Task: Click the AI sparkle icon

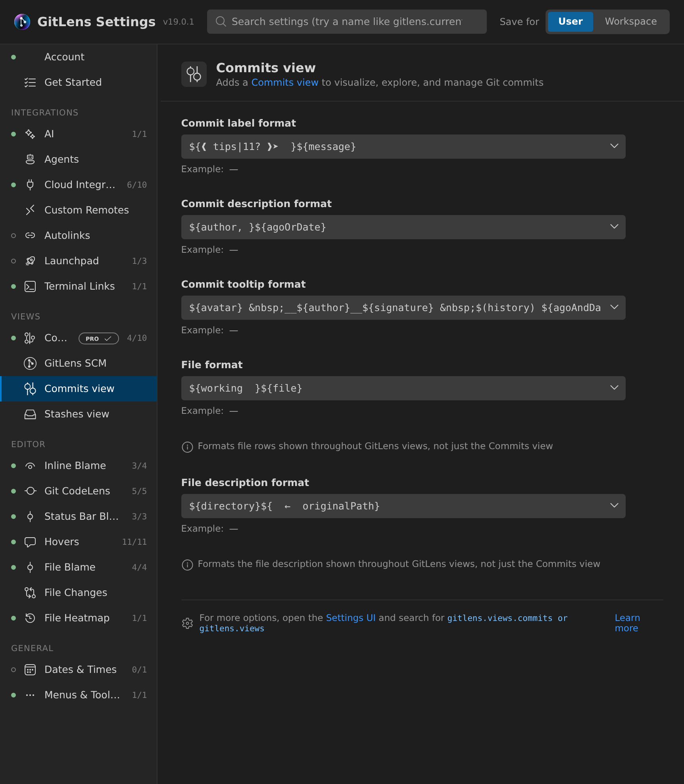Action: (x=30, y=134)
